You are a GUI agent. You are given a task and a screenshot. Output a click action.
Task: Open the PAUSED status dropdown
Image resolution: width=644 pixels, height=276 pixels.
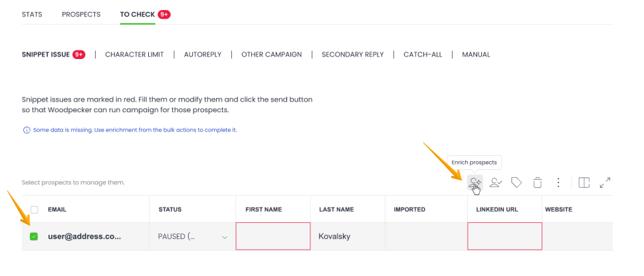click(225, 237)
